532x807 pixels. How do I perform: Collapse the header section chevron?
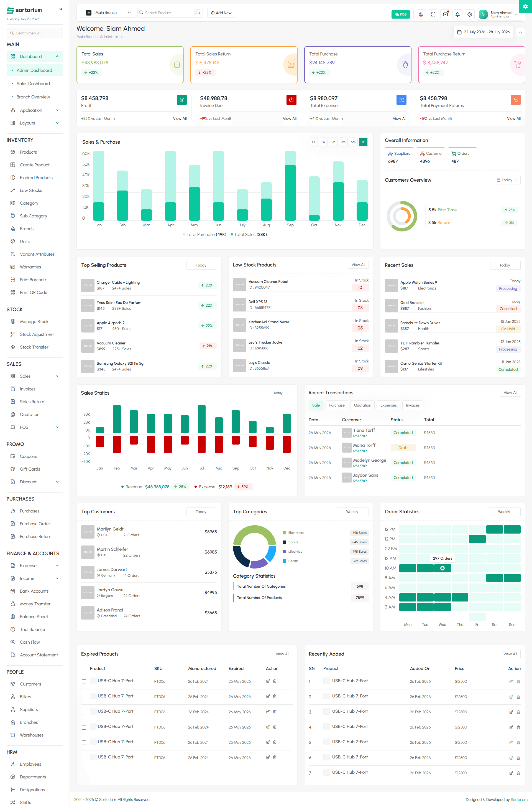pyautogui.click(x=520, y=32)
